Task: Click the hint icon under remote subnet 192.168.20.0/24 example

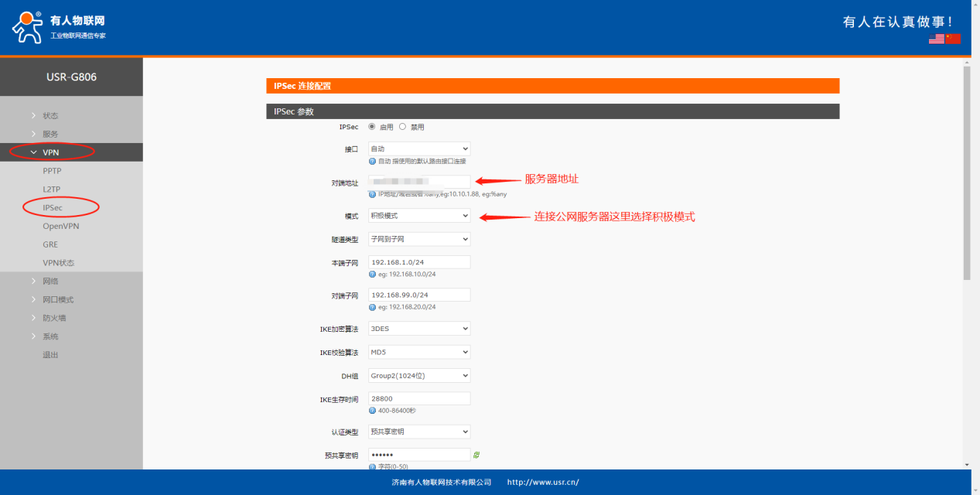Action: [372, 307]
